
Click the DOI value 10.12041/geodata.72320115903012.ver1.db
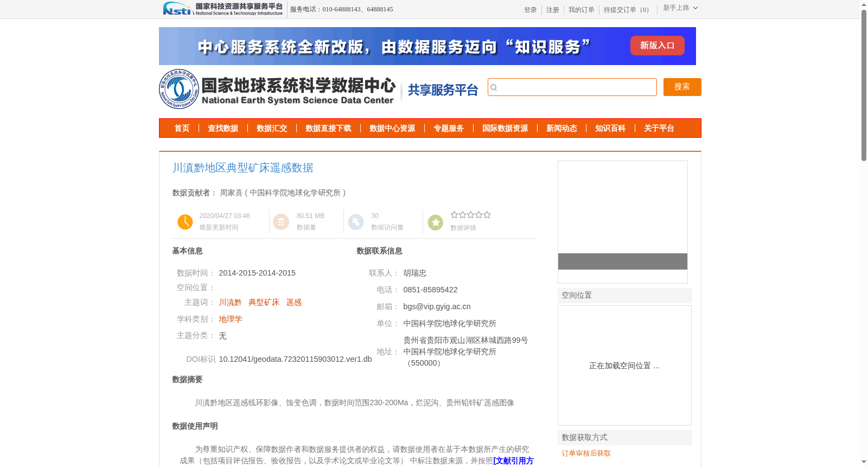point(295,359)
